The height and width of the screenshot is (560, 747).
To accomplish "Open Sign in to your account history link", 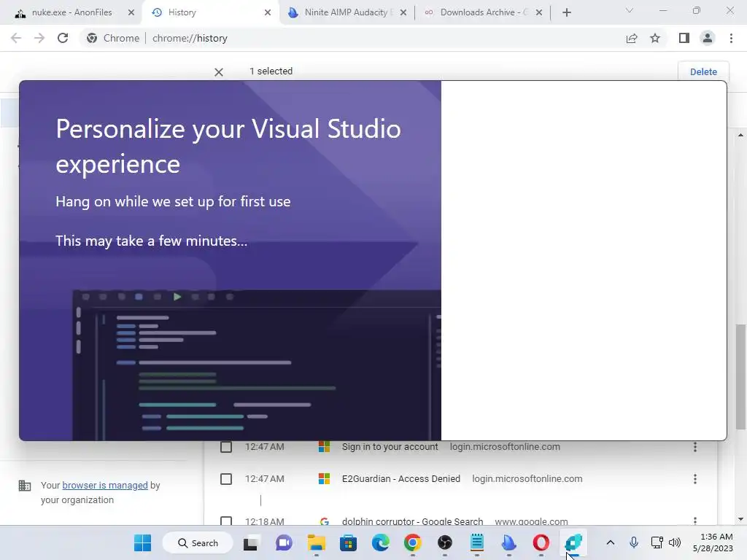I will [390, 447].
